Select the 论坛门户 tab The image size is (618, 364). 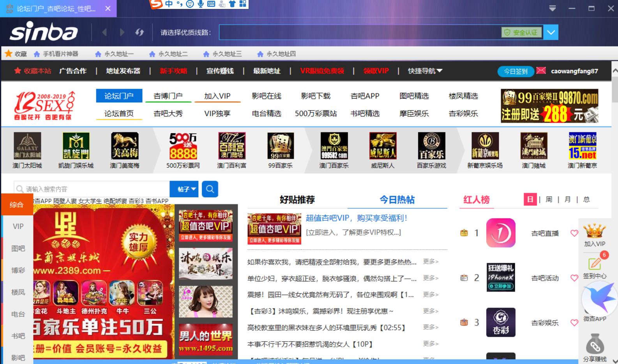coord(119,96)
